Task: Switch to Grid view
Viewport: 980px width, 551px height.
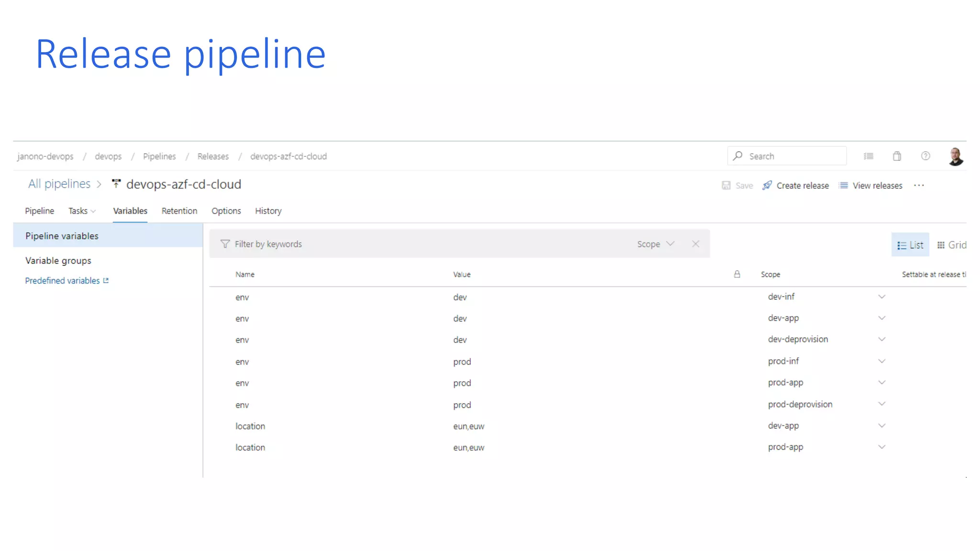Action: point(951,245)
